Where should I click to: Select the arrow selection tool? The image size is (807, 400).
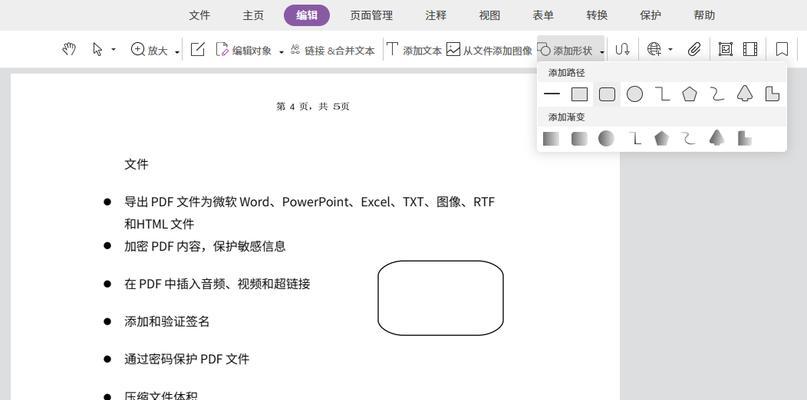[x=97, y=49]
